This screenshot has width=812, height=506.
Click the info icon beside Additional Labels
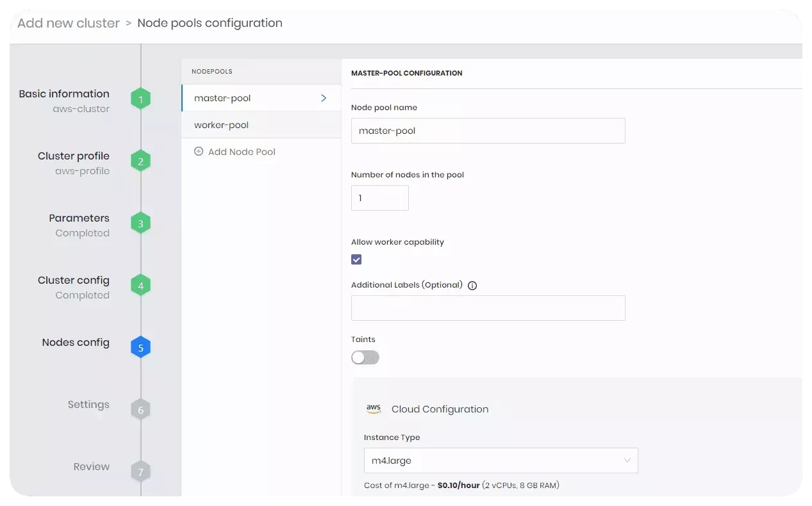click(472, 286)
